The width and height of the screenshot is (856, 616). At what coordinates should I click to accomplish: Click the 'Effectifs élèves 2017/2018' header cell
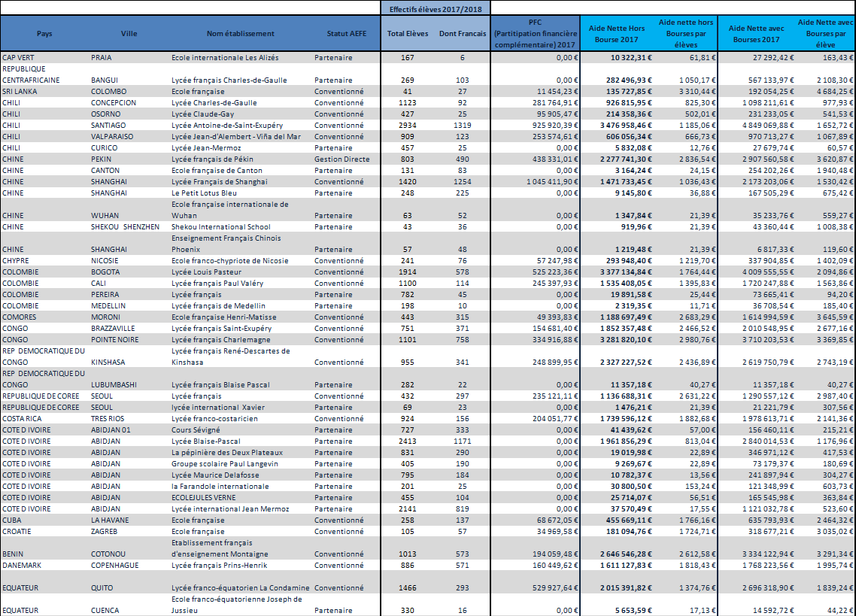436,8
